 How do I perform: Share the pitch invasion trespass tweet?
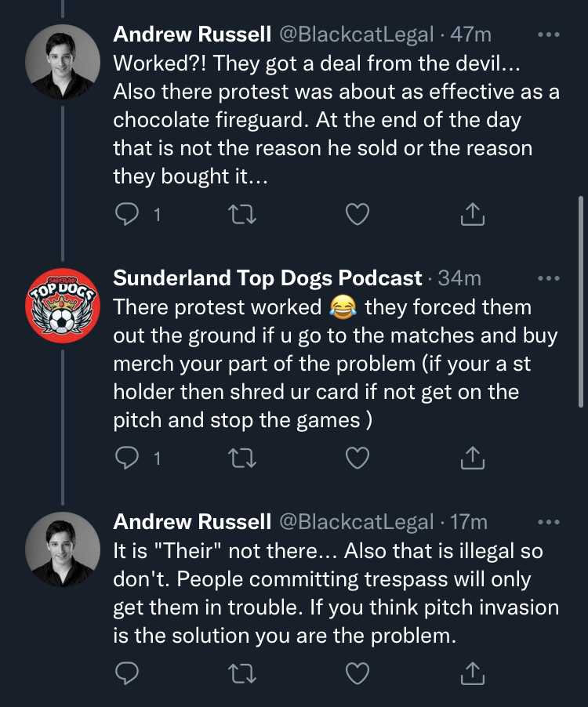click(471, 673)
